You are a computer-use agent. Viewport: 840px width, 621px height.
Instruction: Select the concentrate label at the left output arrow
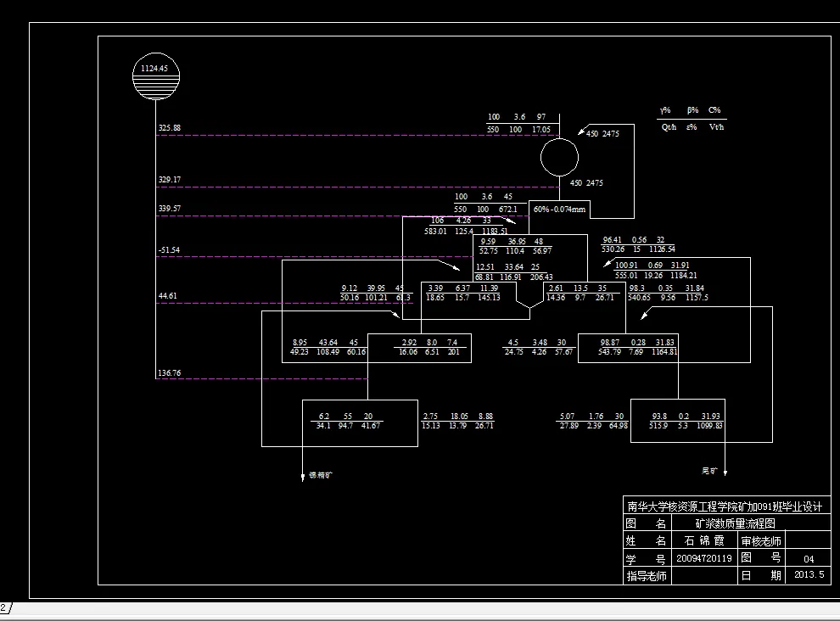pyautogui.click(x=321, y=475)
